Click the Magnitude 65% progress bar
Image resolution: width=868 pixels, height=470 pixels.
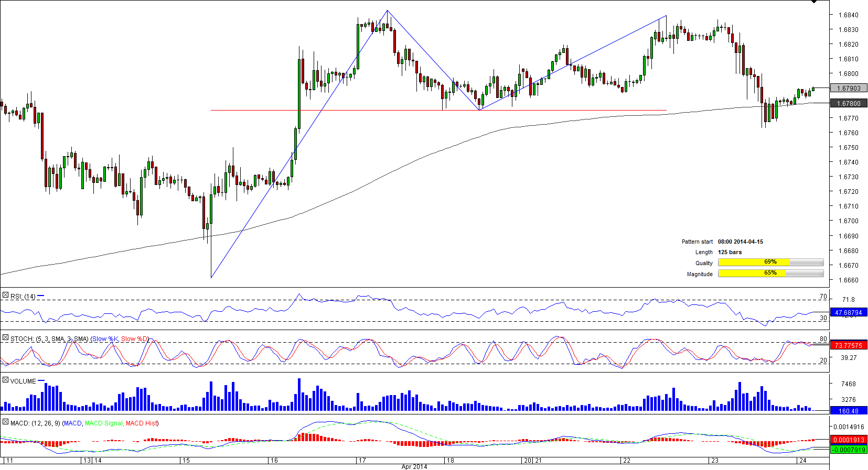770,274
